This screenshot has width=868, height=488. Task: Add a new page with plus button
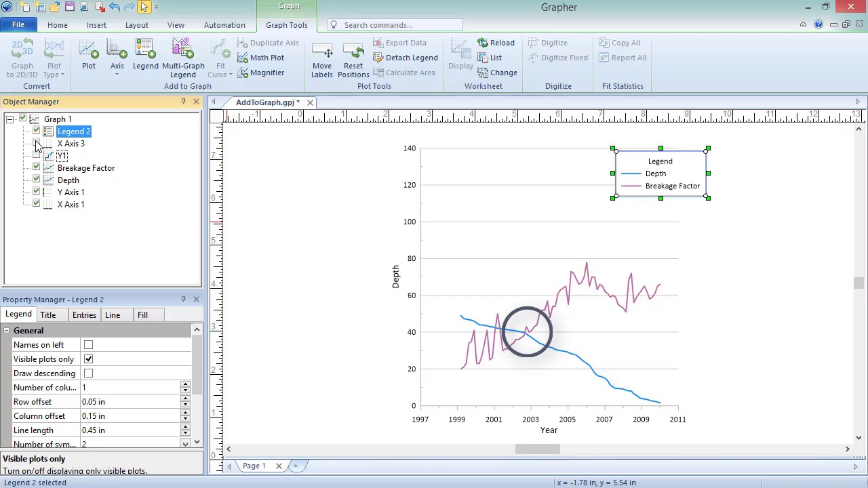tap(296, 466)
